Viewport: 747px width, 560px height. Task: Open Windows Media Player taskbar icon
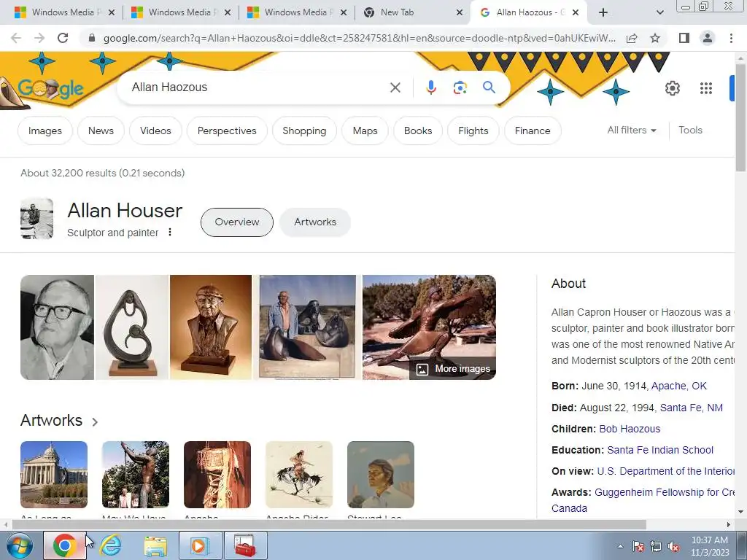coord(200,545)
